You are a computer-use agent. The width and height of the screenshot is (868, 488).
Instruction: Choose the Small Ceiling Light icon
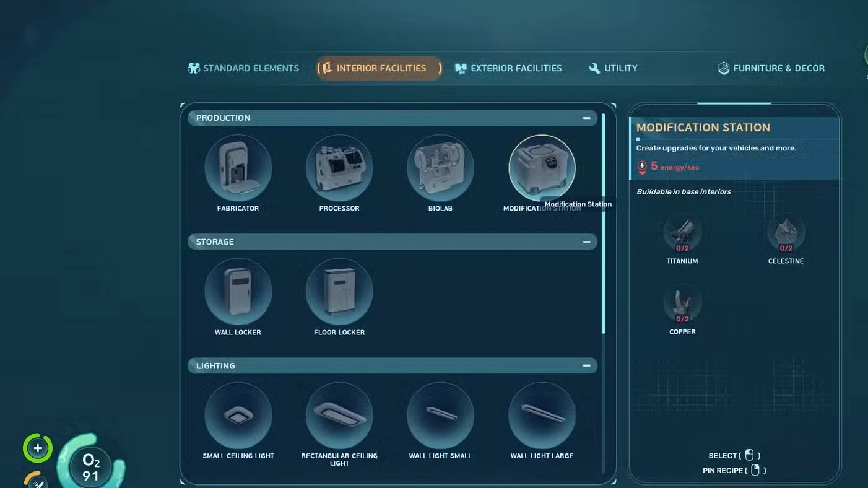[x=238, y=416]
